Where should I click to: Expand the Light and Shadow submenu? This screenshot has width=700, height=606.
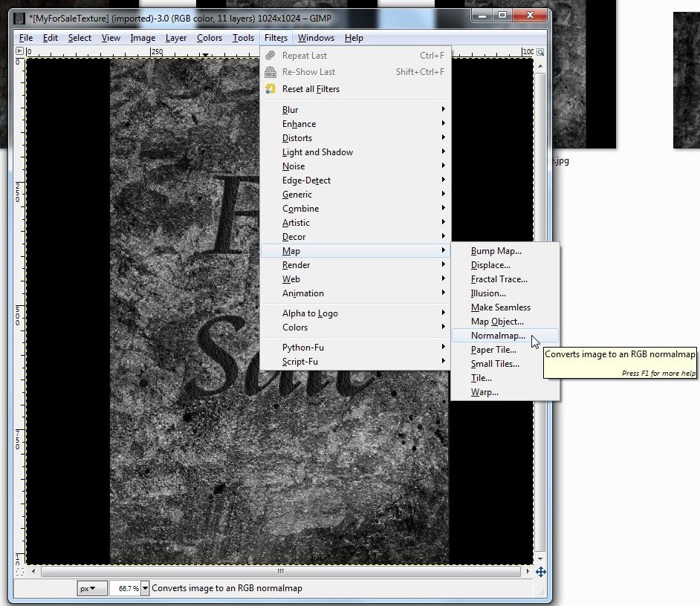[x=355, y=152]
